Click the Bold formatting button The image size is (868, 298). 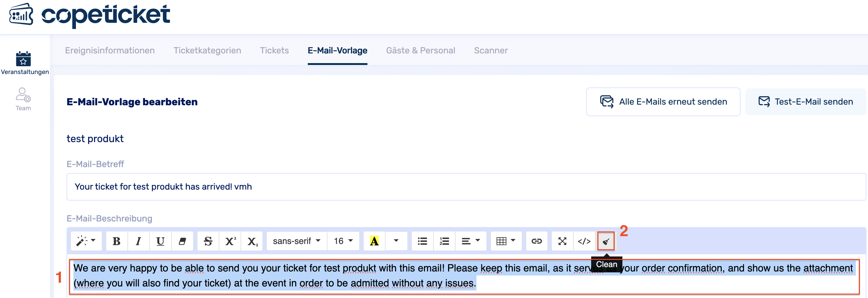117,241
